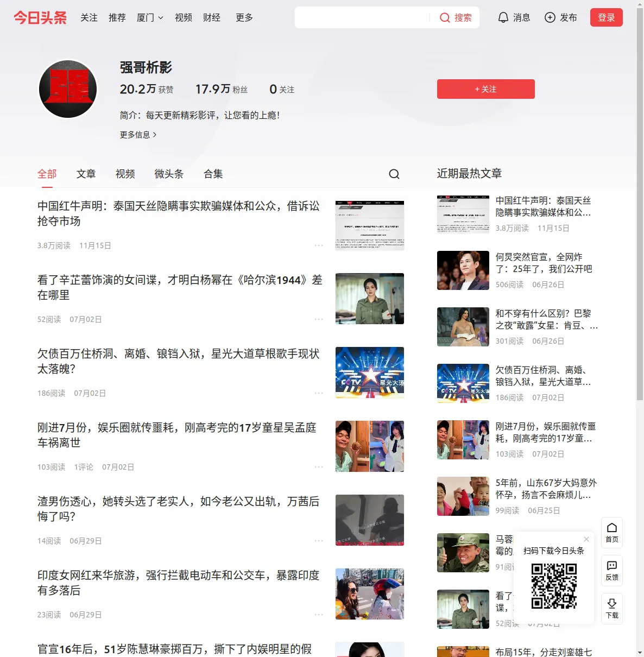Click the search icon beside the 合集 tab

394,174
